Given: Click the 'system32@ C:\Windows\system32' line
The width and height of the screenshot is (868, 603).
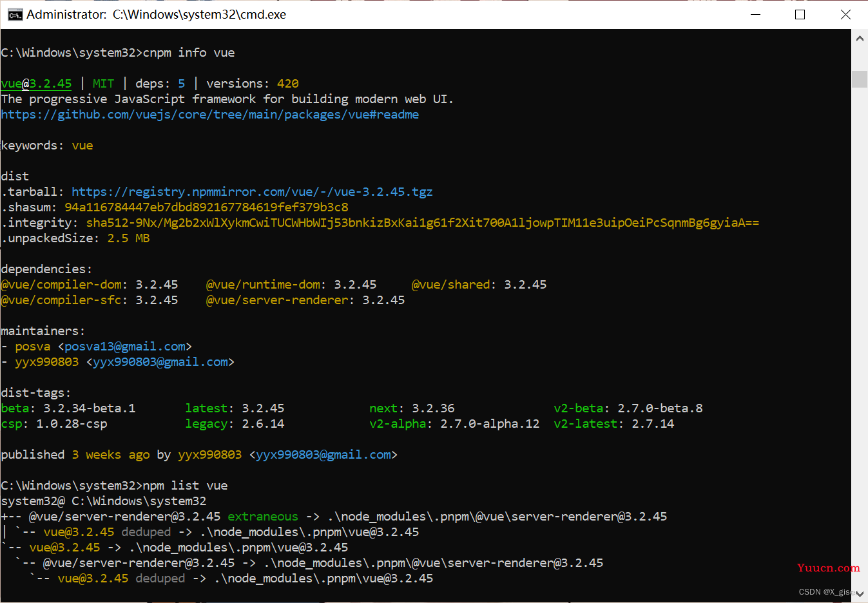Looking at the screenshot, I should (104, 501).
